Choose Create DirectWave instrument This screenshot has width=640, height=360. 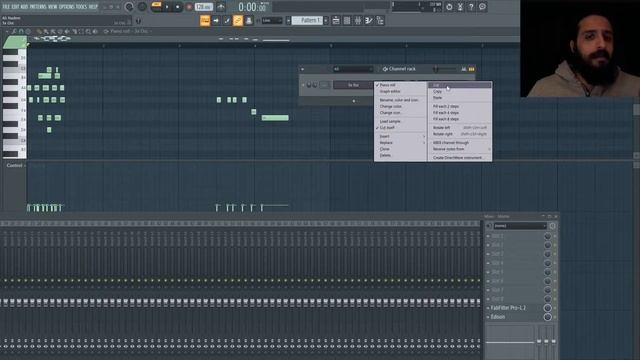point(460,158)
